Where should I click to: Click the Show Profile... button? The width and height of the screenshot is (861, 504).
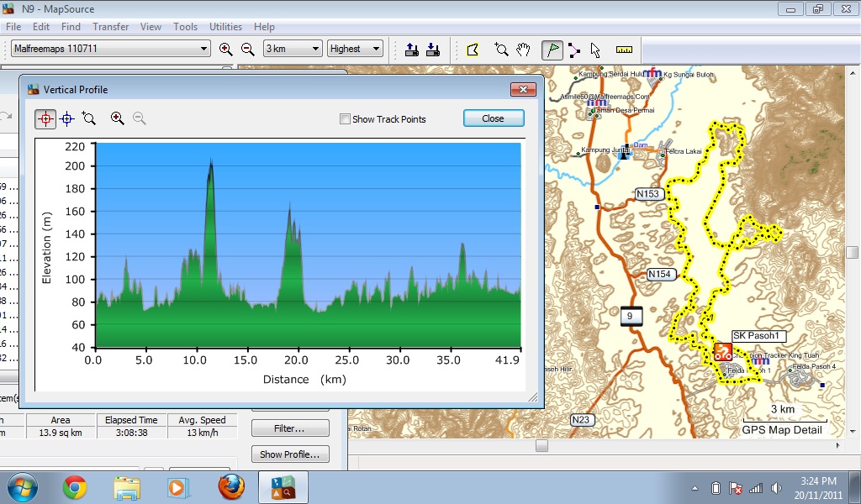click(290, 454)
